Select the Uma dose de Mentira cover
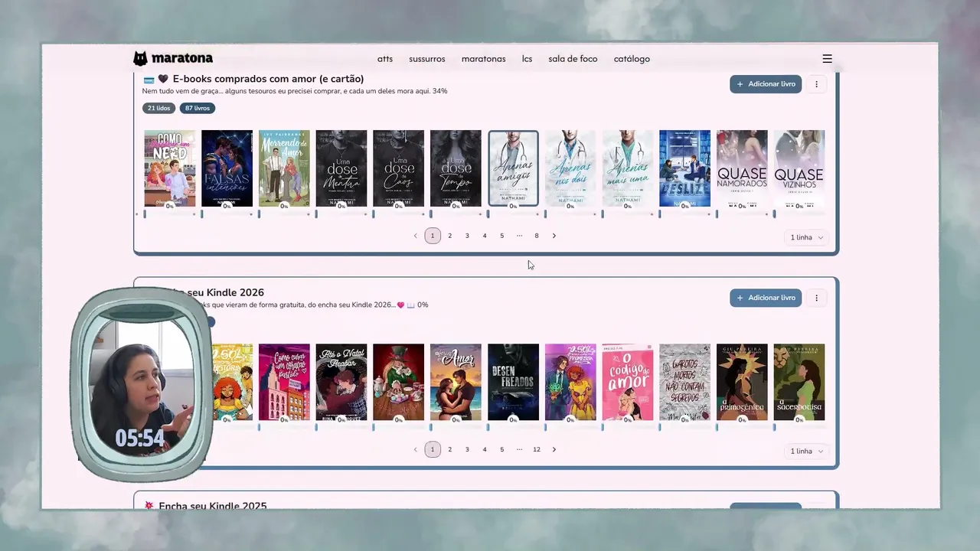The width and height of the screenshot is (980, 551). pos(341,168)
